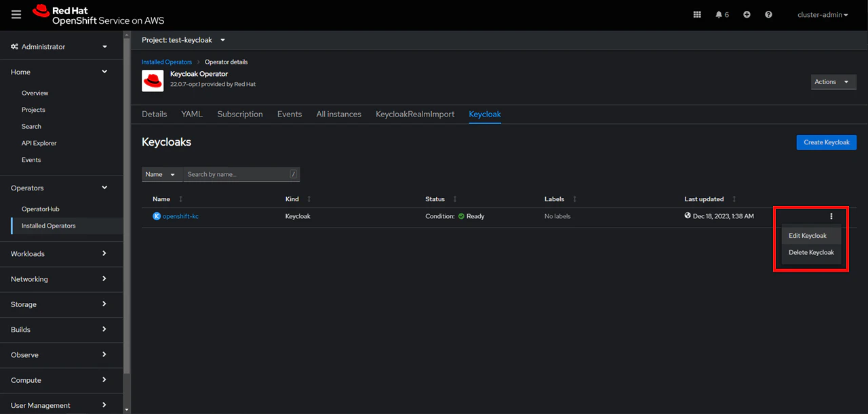Viewport: 868px width, 414px height.
Task: Switch to the KeycloakRealmImport tab
Action: pos(415,114)
